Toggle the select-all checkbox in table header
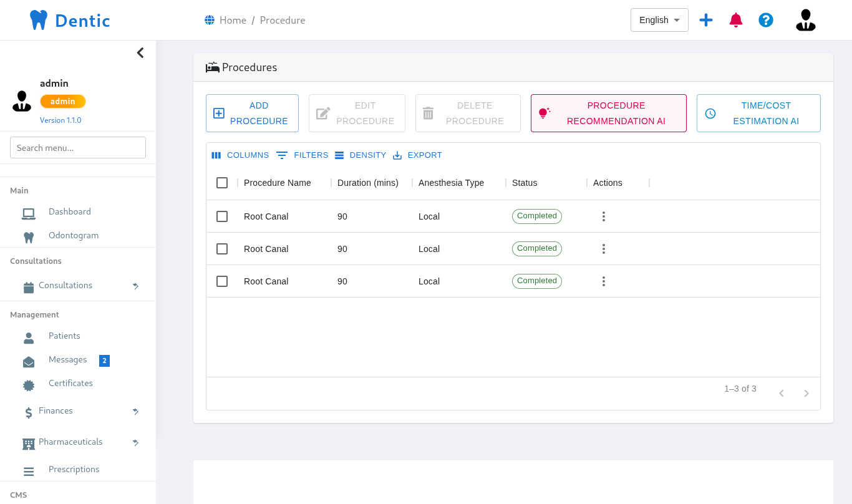This screenshot has width=852, height=504. point(222,183)
